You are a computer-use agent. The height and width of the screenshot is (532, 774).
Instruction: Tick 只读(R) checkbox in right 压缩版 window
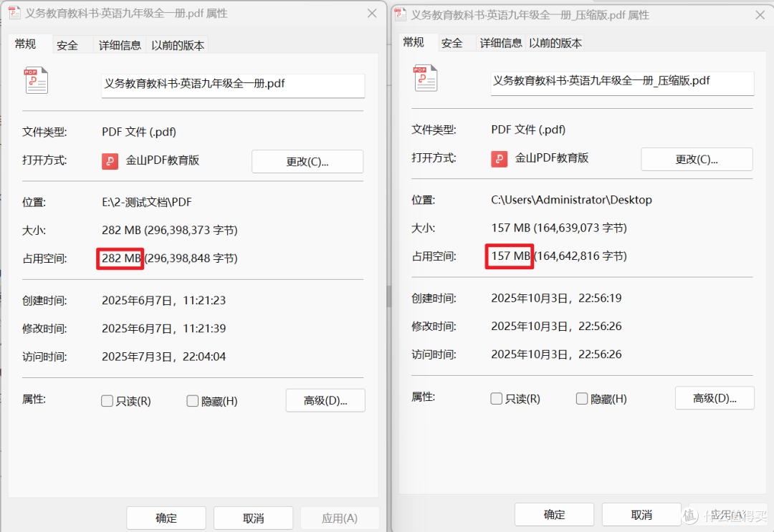[497, 398]
